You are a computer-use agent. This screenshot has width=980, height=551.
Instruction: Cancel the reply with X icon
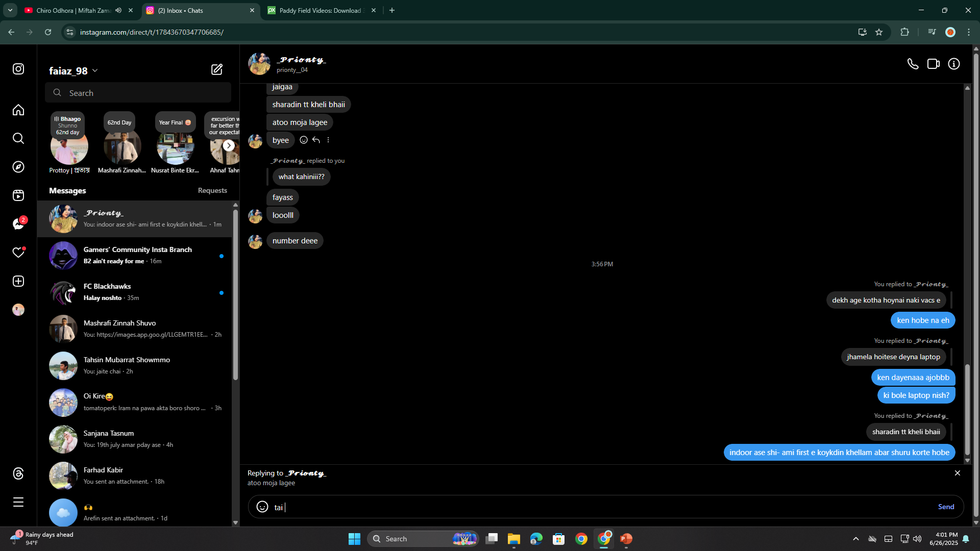[958, 473]
